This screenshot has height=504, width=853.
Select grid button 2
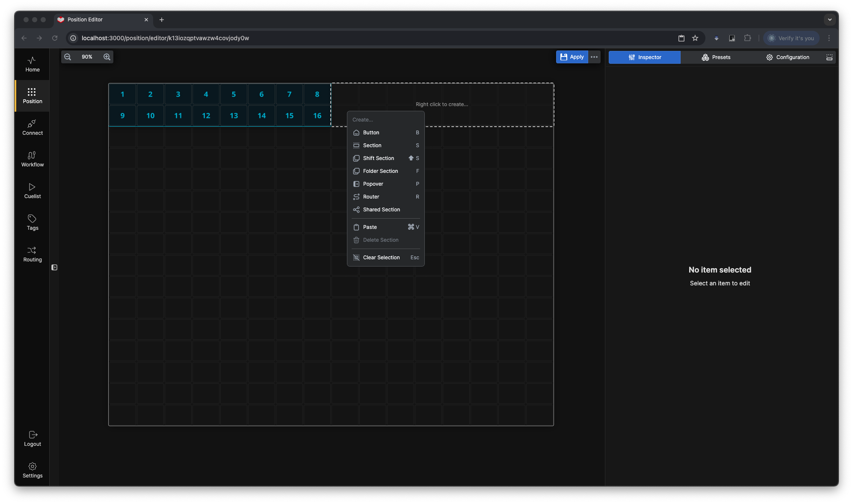[150, 94]
